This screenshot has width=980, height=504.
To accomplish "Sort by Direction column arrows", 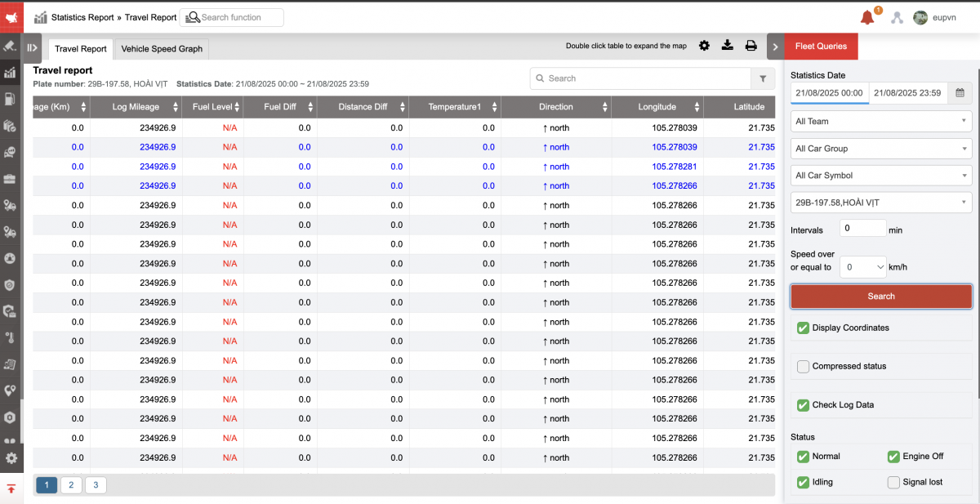I will tap(605, 107).
